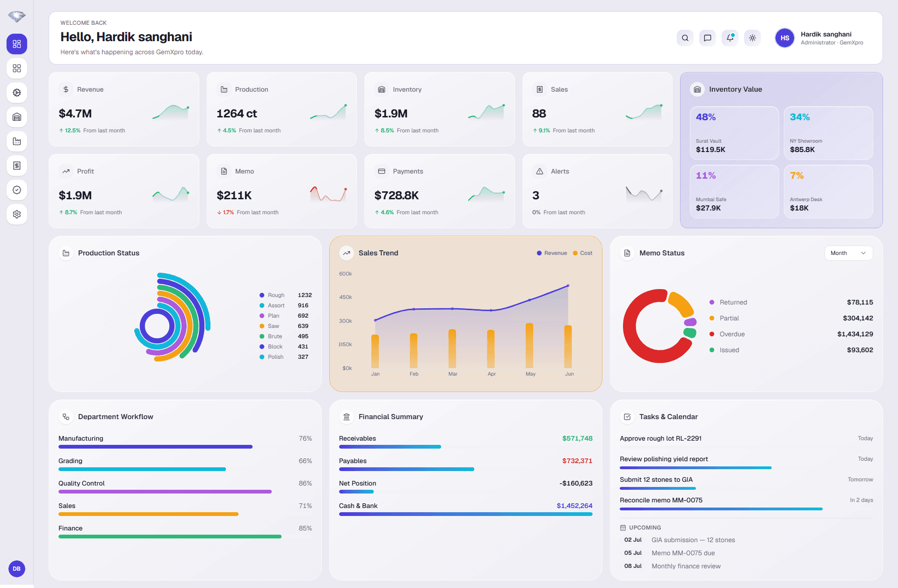Click the DB avatar in sidebar
This screenshot has width=898, height=588.
coord(17,569)
